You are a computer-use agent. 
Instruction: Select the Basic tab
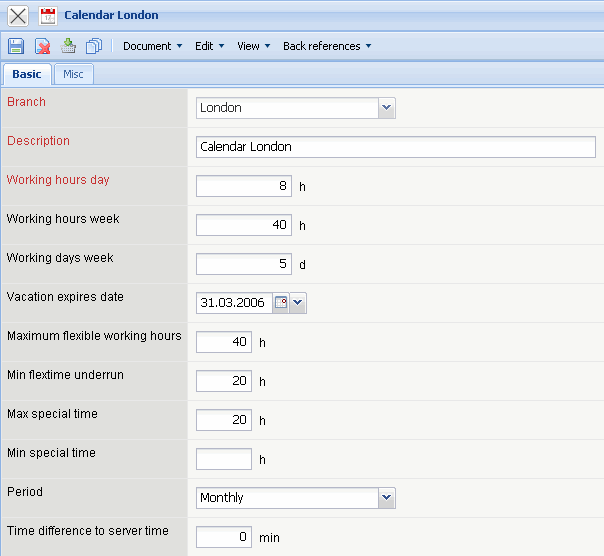[x=27, y=74]
